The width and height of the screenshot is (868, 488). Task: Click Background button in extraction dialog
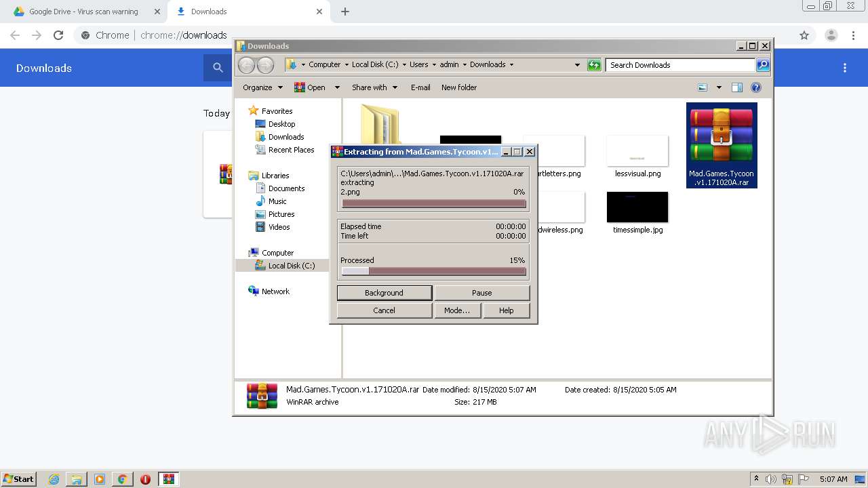(384, 293)
